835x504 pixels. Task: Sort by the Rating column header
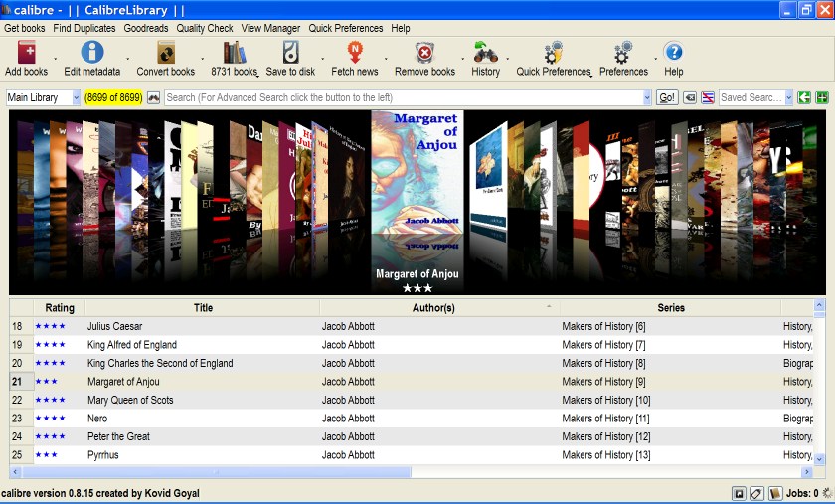pyautogui.click(x=59, y=308)
